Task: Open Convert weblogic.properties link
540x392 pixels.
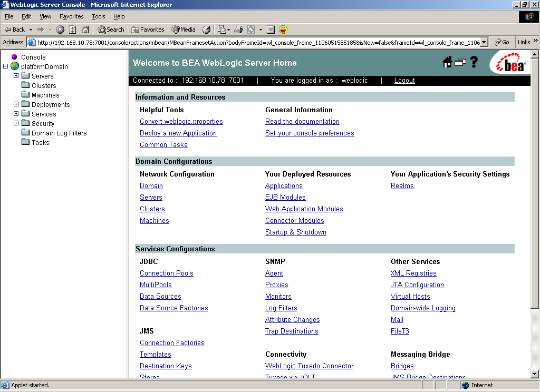Action: (181, 122)
